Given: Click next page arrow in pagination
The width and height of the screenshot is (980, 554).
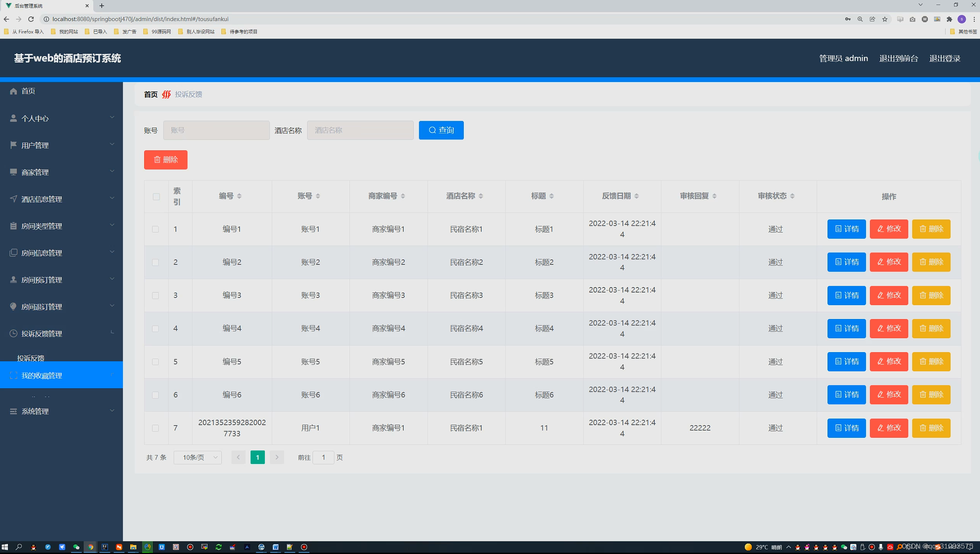Looking at the screenshot, I should pos(277,457).
